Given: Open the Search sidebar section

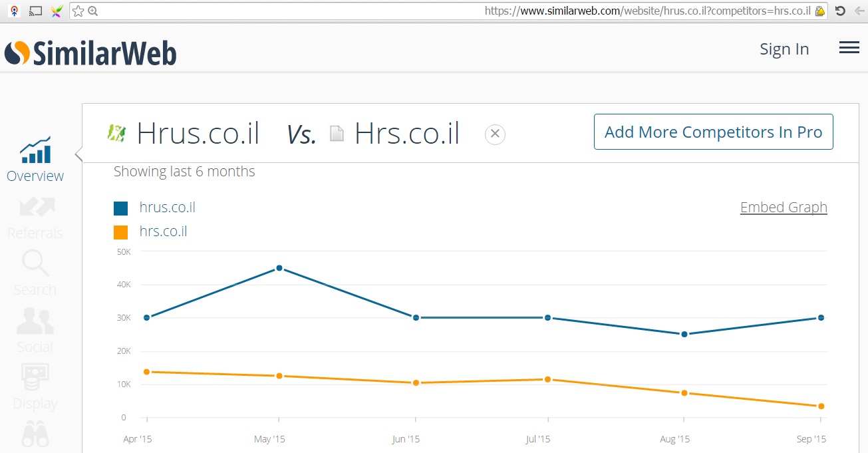Looking at the screenshot, I should (x=35, y=273).
